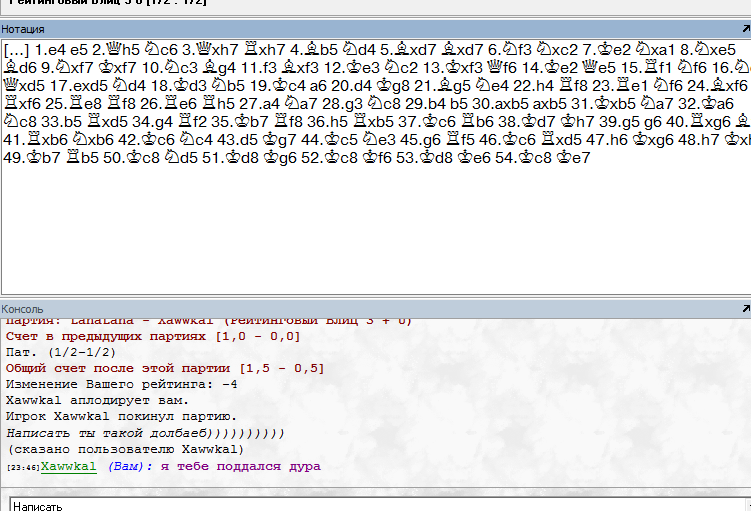
Task: Select move 19.Kc4 in the notation
Action: (277, 86)
